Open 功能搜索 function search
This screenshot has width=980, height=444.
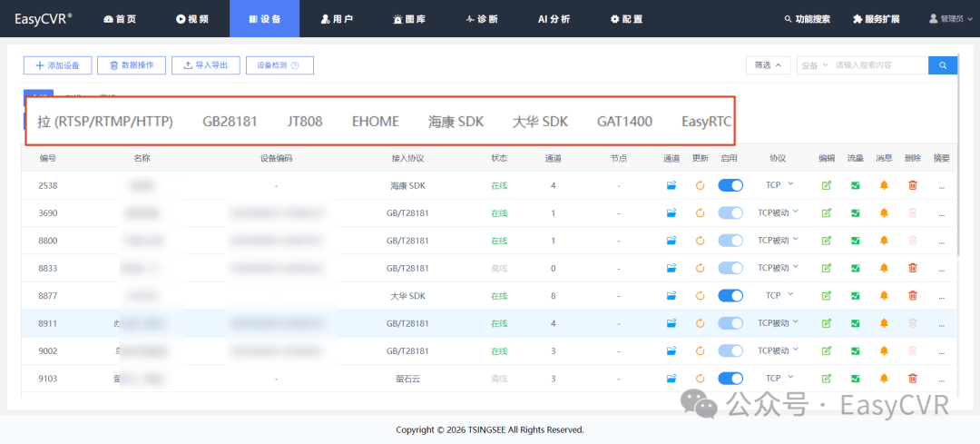(x=807, y=19)
